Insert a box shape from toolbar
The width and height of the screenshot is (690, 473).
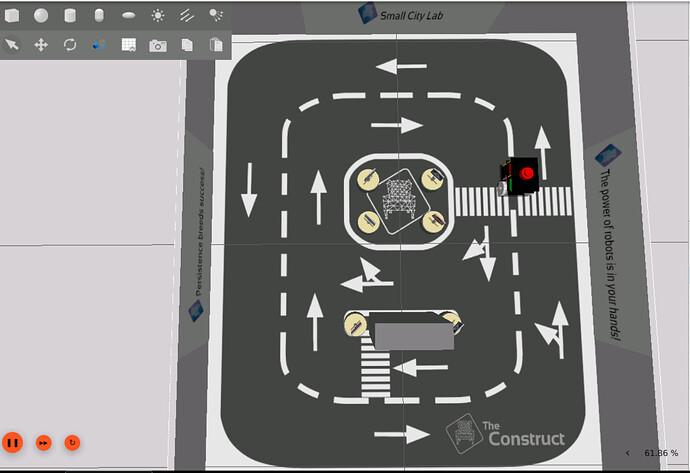tap(12, 15)
